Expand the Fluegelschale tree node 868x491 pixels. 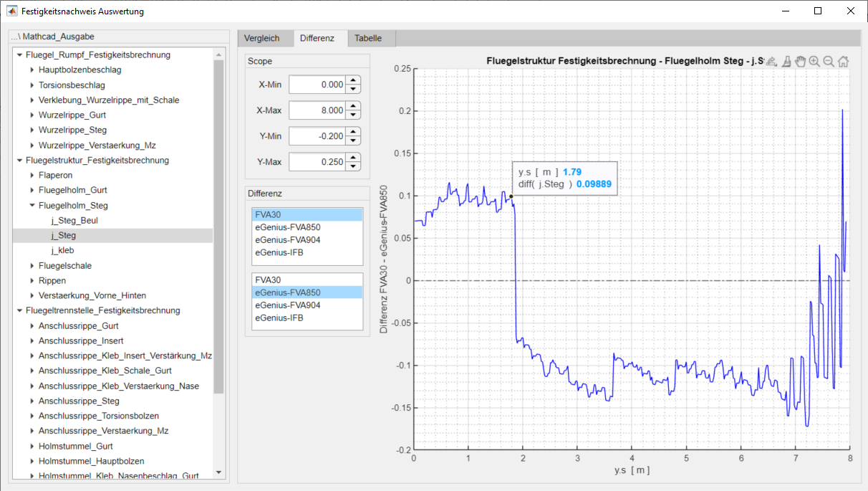[32, 266]
